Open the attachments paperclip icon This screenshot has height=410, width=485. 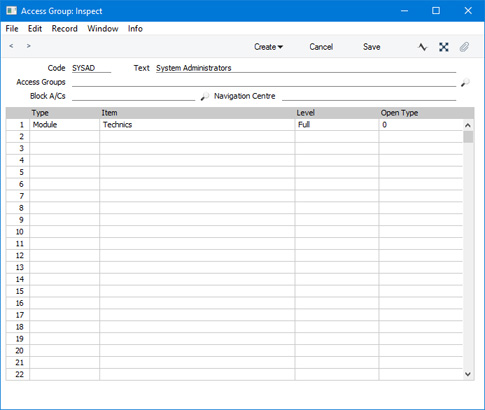tap(464, 47)
